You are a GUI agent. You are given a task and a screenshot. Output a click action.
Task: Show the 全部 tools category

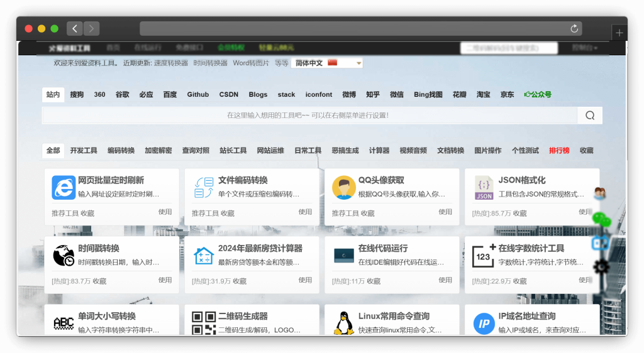pyautogui.click(x=53, y=151)
